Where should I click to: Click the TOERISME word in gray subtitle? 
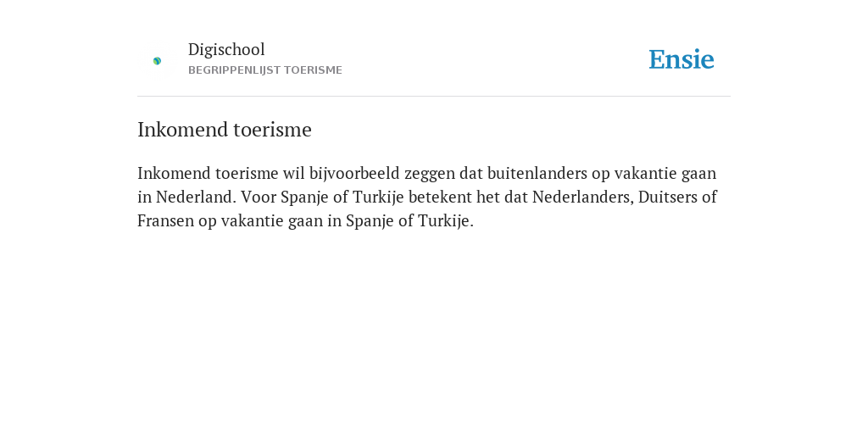(313, 70)
